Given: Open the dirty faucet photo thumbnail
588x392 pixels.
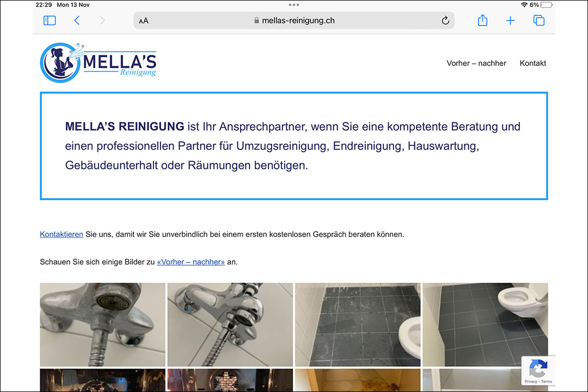Looking at the screenshot, I should pos(102,324).
